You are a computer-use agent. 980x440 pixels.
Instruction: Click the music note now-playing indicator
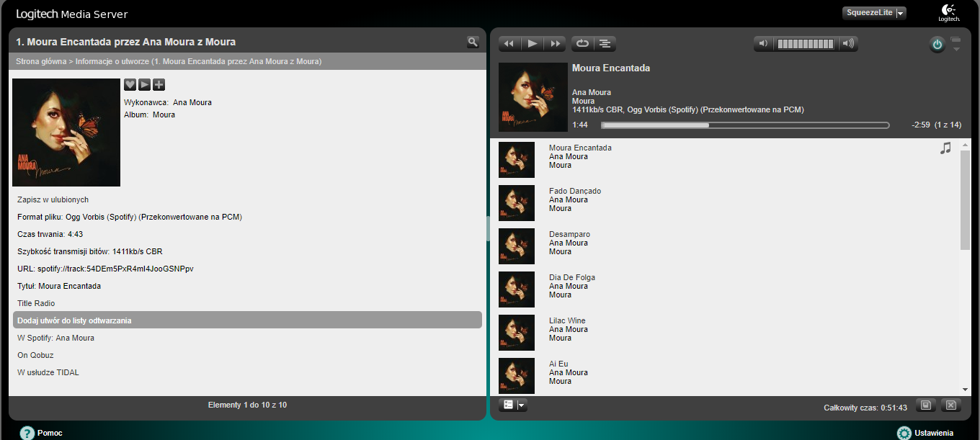click(945, 148)
